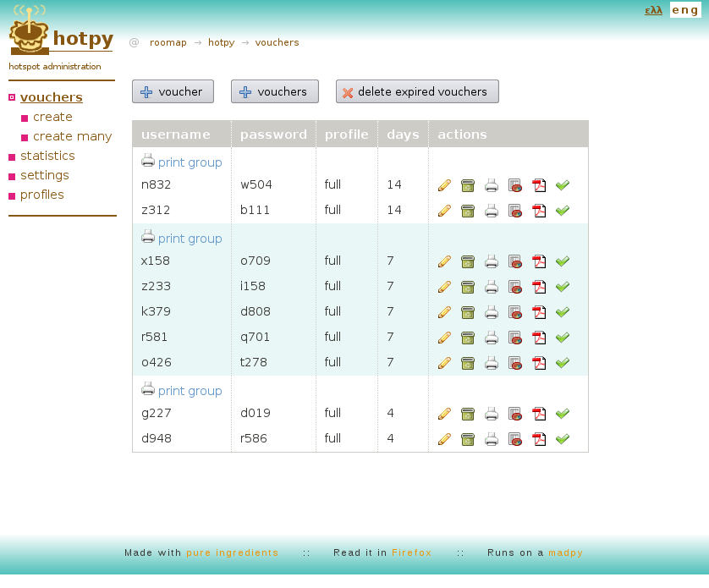The image size is (709, 588).
Task: Switch language to Greek with 'ελλ' link
Action: pyautogui.click(x=653, y=10)
